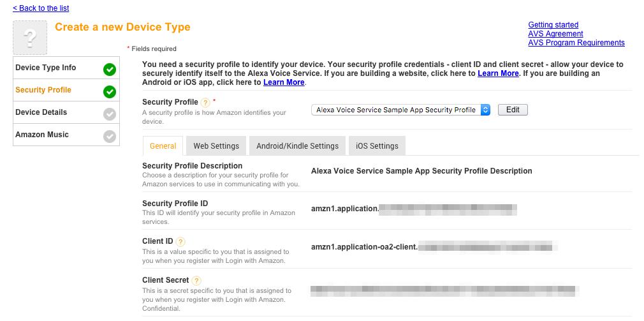The height and width of the screenshot is (321, 644).
Task: Select Amazon Music in the sidebar steps
Action: click(42, 135)
